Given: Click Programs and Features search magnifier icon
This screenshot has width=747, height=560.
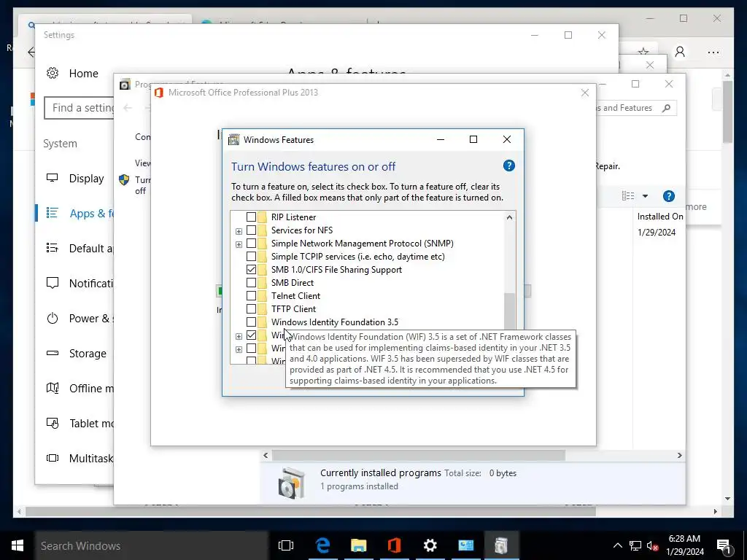Looking at the screenshot, I should point(667,108).
